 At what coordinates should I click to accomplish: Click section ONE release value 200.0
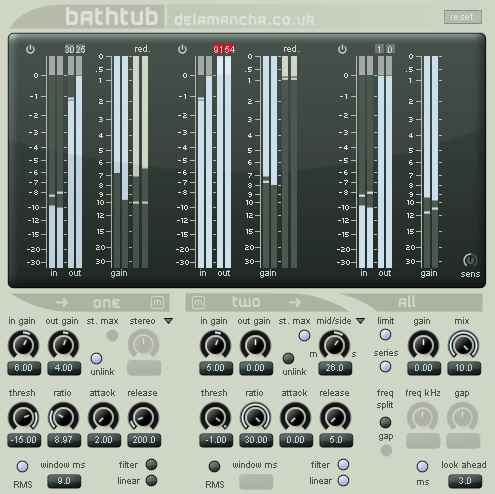(x=144, y=440)
